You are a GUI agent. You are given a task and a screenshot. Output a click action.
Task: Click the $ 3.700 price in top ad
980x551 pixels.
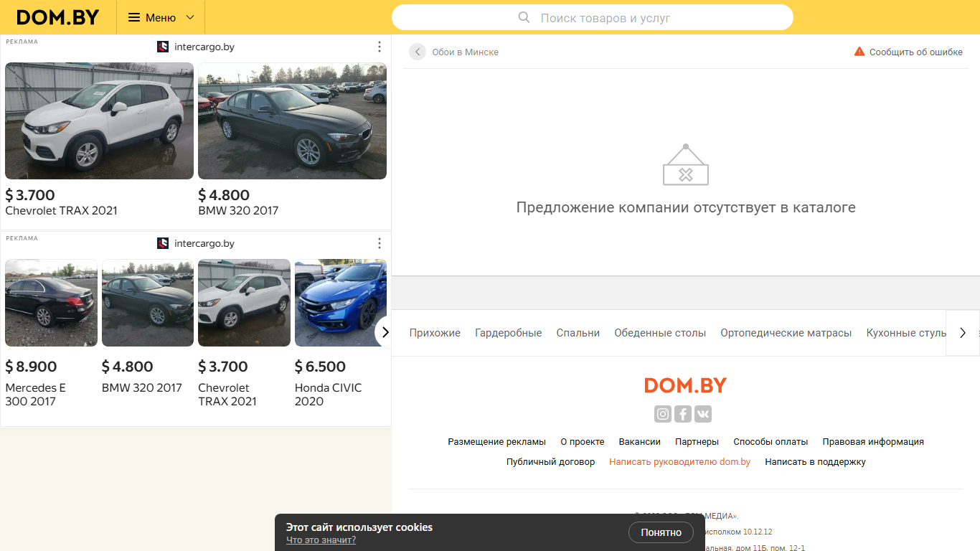tap(30, 195)
